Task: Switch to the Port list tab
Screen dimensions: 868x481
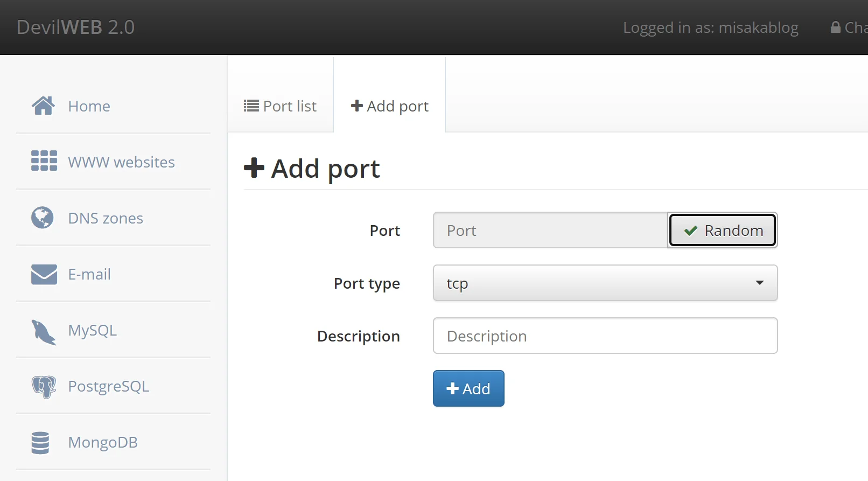Action: [280, 106]
